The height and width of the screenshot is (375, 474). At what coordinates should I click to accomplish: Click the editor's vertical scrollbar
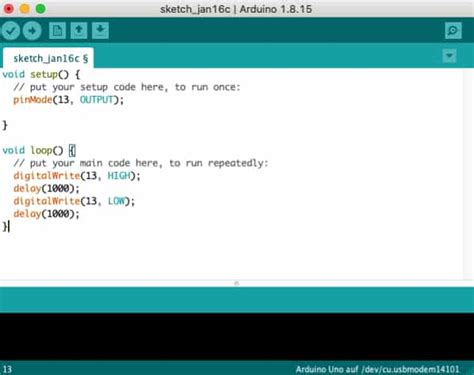468,174
